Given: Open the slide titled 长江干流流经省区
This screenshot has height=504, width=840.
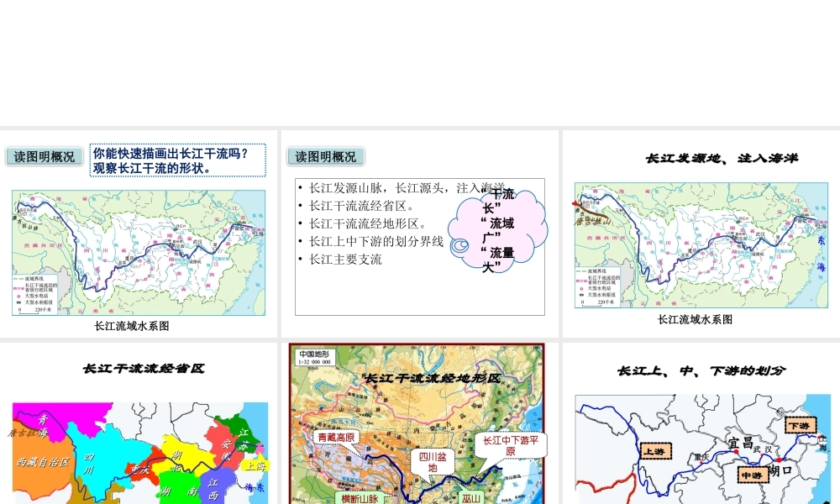Looking at the screenshot, I should pos(139,423).
